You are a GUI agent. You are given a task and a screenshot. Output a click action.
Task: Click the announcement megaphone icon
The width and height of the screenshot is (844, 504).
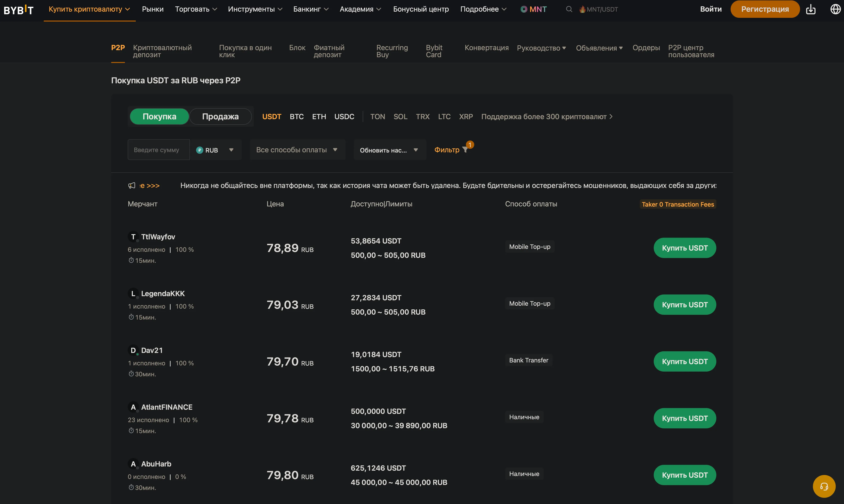[132, 185]
